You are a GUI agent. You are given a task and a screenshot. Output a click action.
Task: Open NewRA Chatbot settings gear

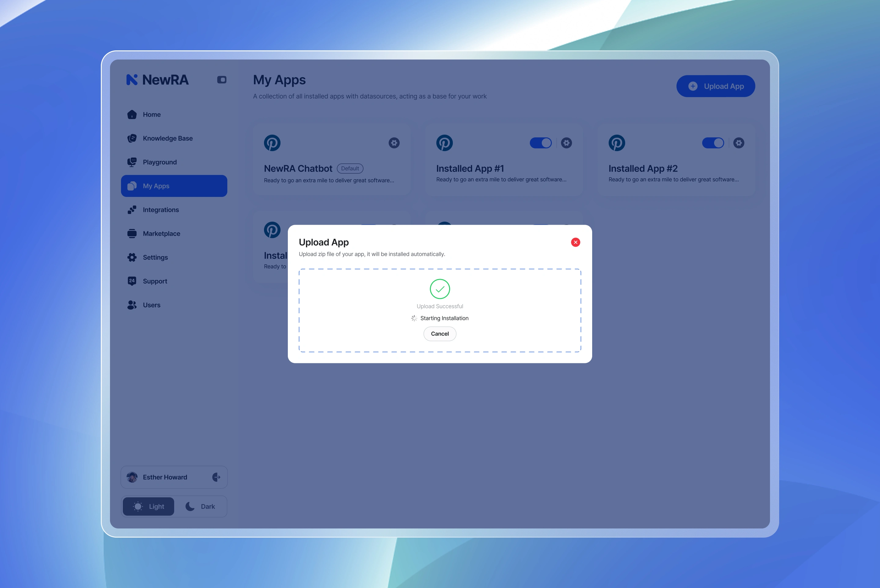pyautogui.click(x=394, y=143)
